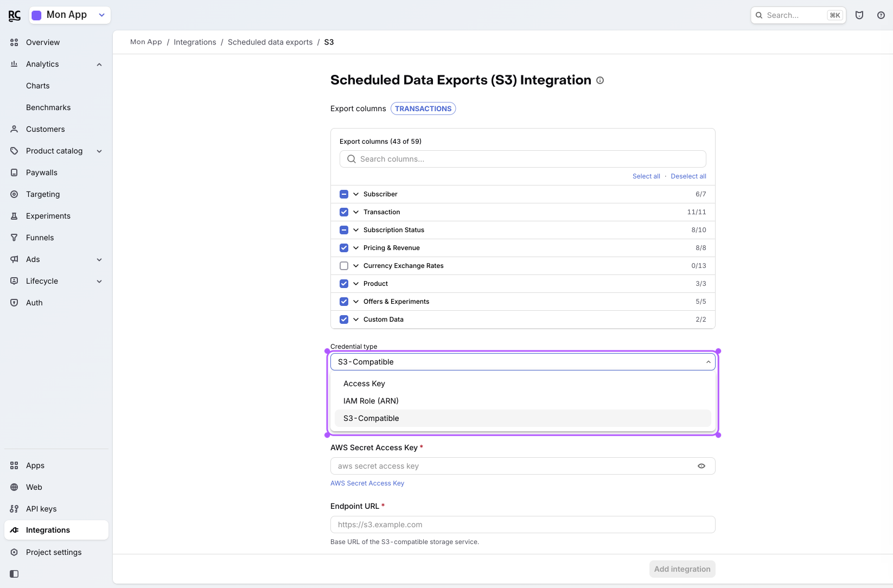
Task: Open the Overview grid icon
Action: (x=14, y=42)
